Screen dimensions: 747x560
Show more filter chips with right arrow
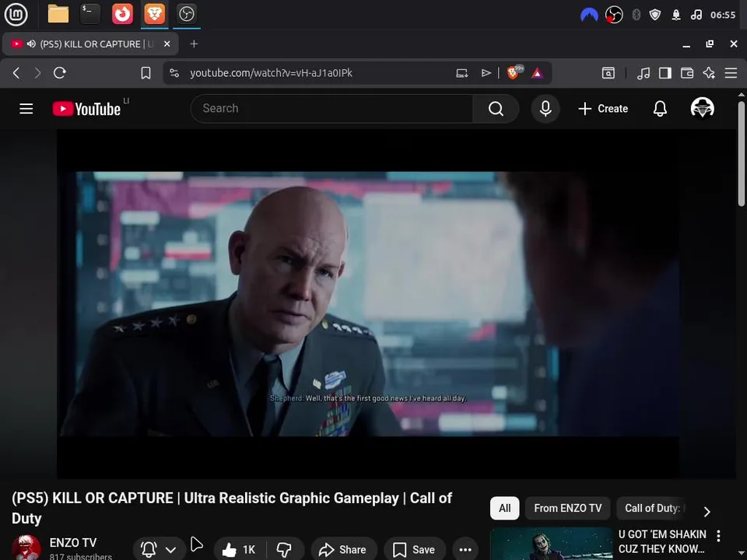tap(707, 512)
